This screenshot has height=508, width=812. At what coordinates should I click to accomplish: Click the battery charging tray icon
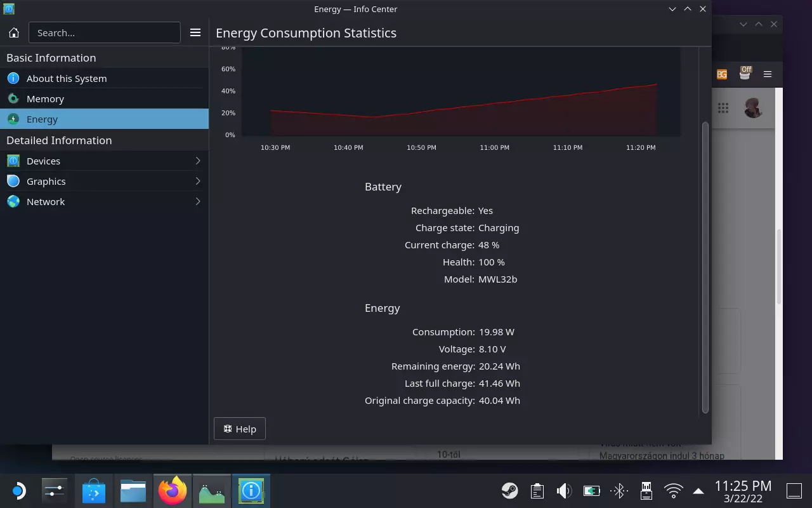click(591, 490)
